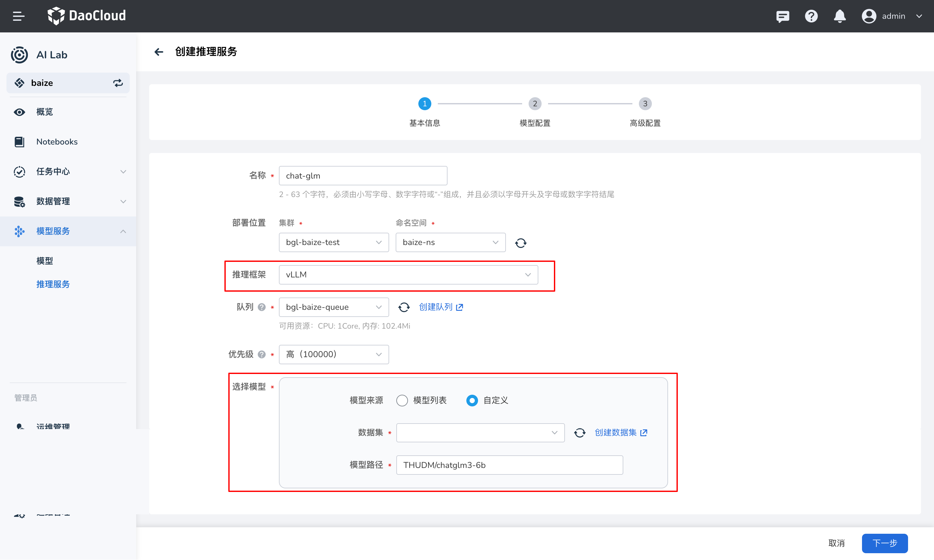Click the help question mark icon
Viewport: 934px width, 560px height.
pos(811,16)
